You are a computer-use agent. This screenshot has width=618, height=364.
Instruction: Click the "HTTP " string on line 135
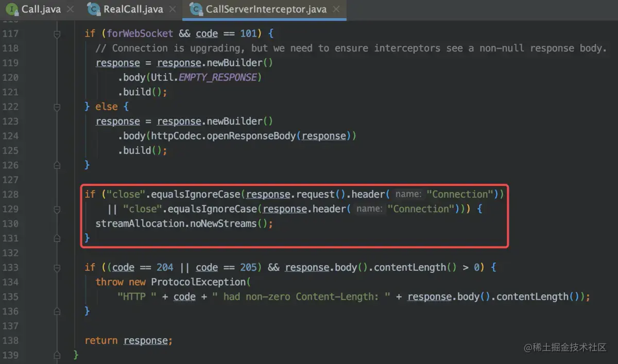136,297
